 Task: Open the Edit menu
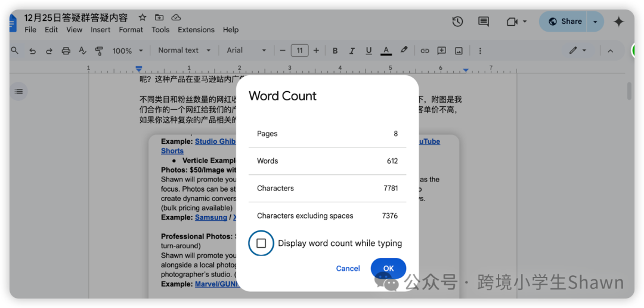coord(51,30)
